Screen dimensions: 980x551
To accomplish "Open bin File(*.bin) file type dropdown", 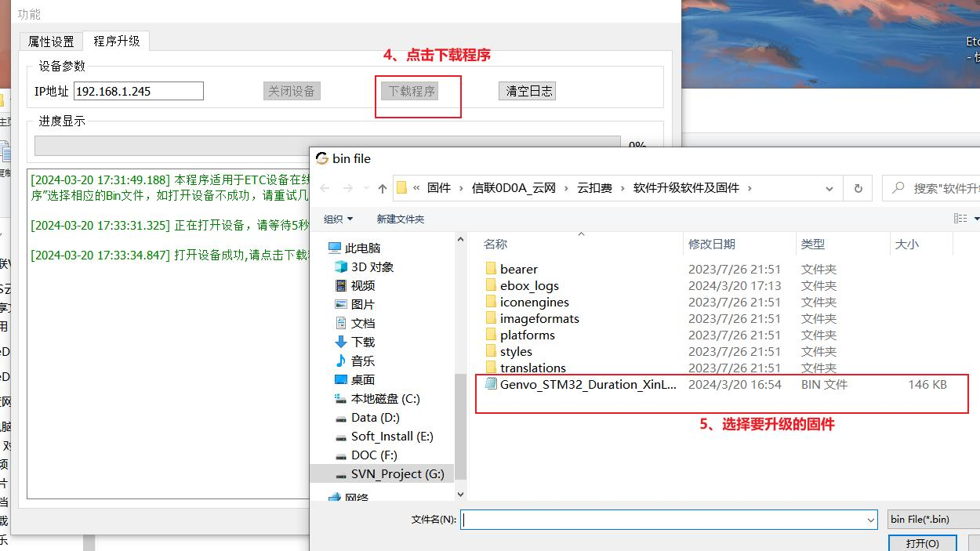I will 933,519.
